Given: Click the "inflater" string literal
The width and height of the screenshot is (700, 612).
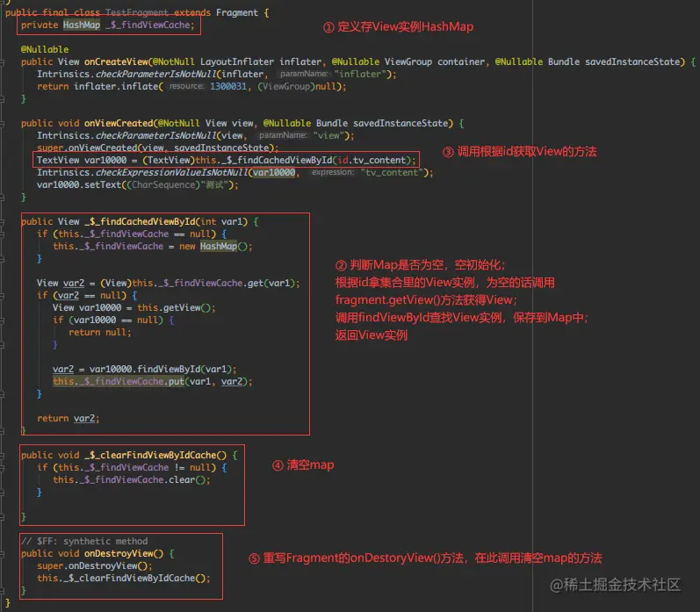Looking at the screenshot, I should [x=360, y=74].
